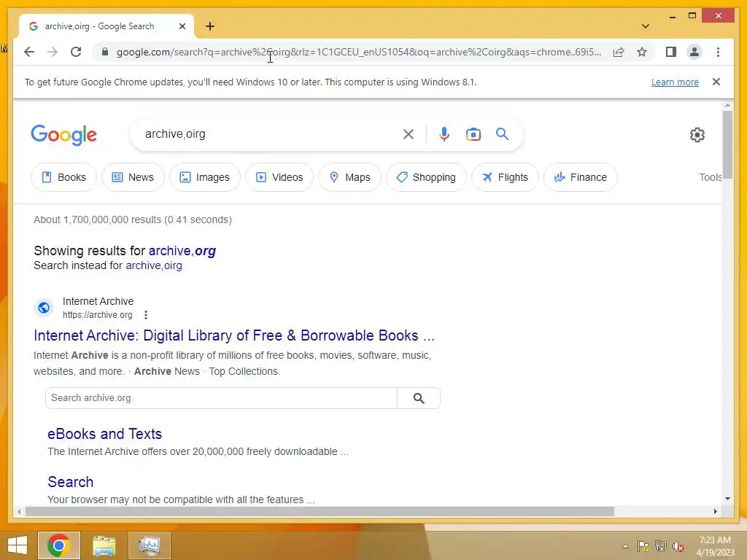The width and height of the screenshot is (747, 560).
Task: Open the network tray icon
Action: pyautogui.click(x=661, y=546)
